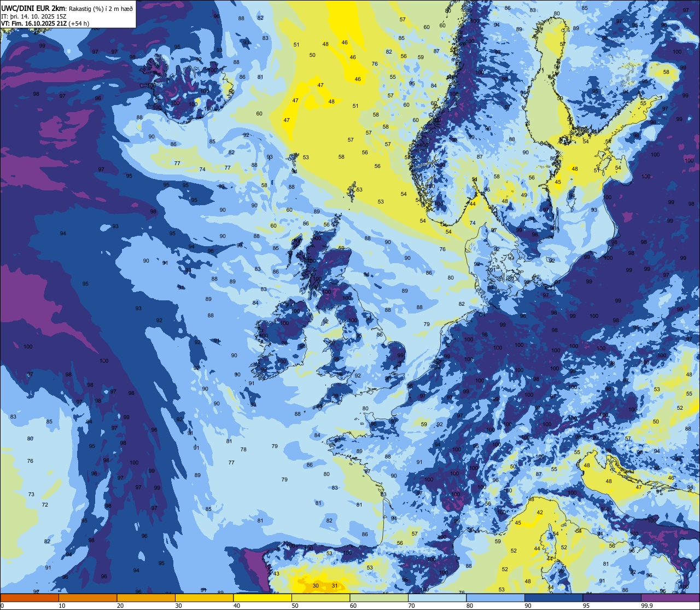The width and height of the screenshot is (700, 610).
Task: Pick the pale green 60–70 legend swatch
Action: tap(379, 598)
